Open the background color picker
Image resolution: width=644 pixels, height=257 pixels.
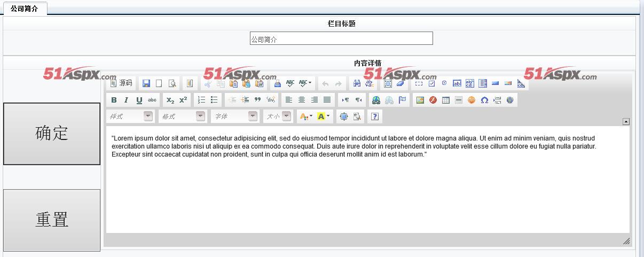click(x=324, y=116)
